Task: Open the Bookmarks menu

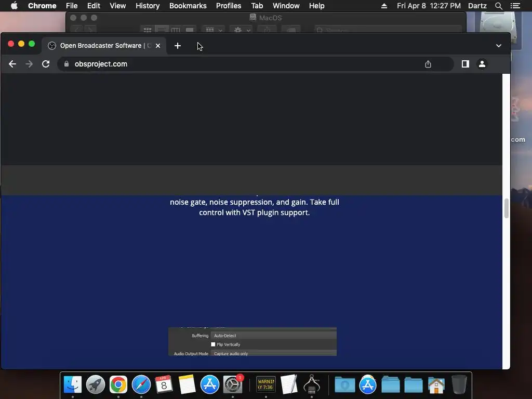Action: pyautogui.click(x=188, y=6)
